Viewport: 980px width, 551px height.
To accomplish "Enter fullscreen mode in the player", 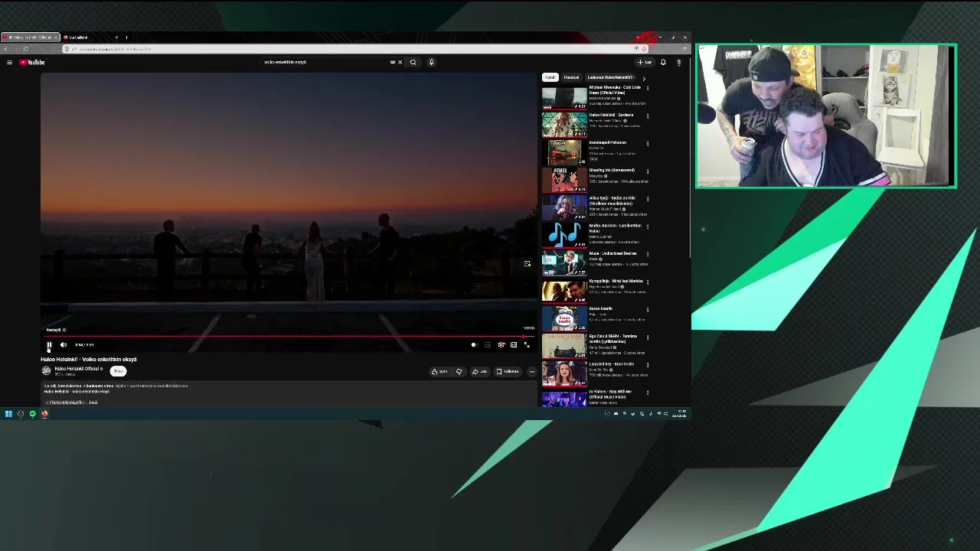I will click(x=527, y=345).
